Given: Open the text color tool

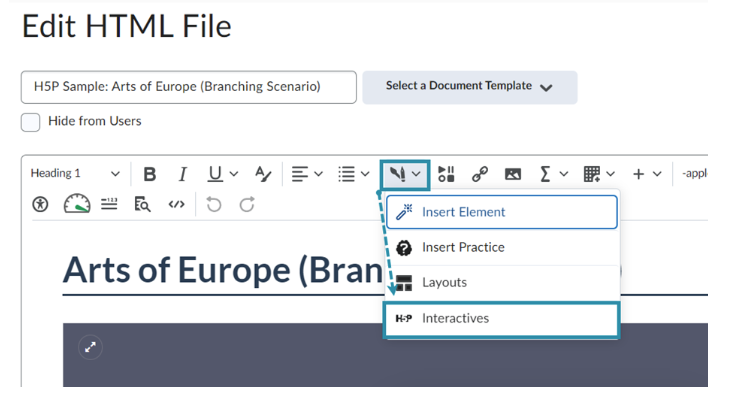Looking at the screenshot, I should click(263, 174).
